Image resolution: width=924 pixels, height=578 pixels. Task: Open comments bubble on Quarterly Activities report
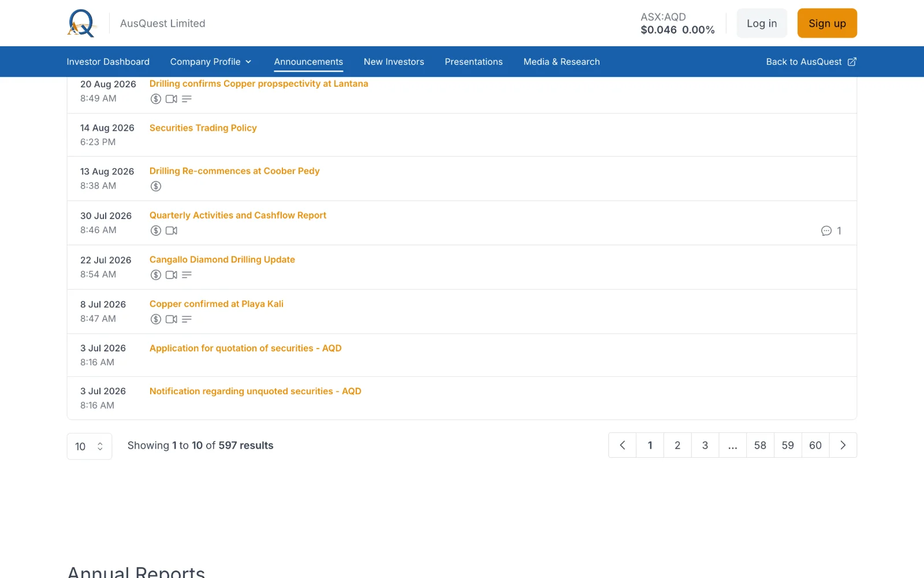826,231
